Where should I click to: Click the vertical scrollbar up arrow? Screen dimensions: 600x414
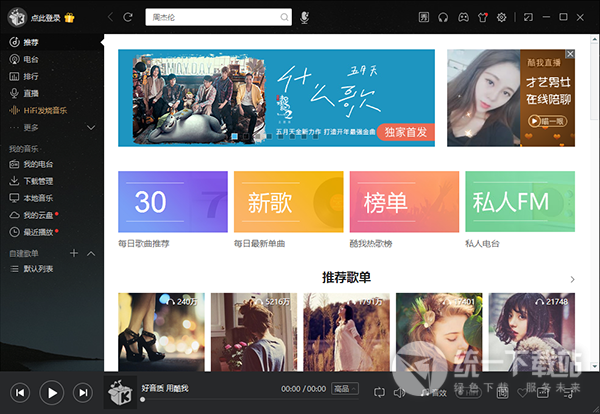tap(595, 39)
